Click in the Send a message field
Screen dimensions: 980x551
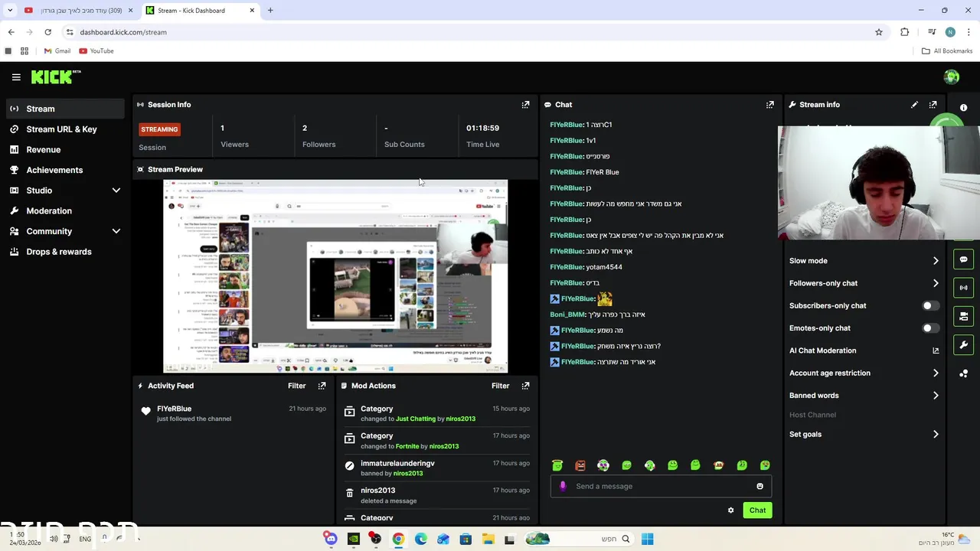tap(661, 486)
